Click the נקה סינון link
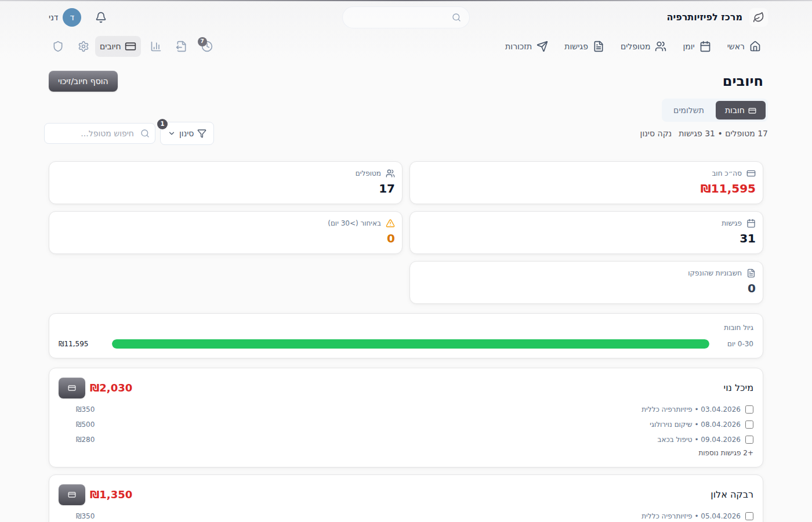This screenshot has width=812, height=522. pos(656,133)
